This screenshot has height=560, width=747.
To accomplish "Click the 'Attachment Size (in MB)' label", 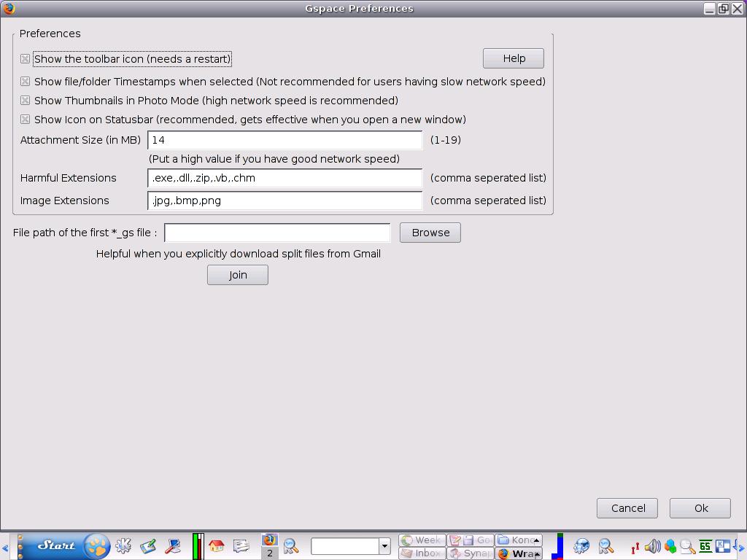I will (80, 140).
